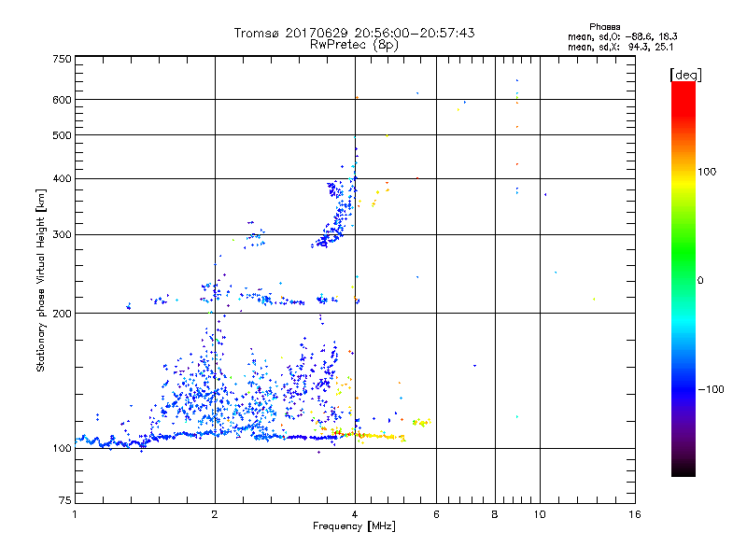Click the 'Phases' header text
Screen dimensions: 747x560
coord(604,27)
